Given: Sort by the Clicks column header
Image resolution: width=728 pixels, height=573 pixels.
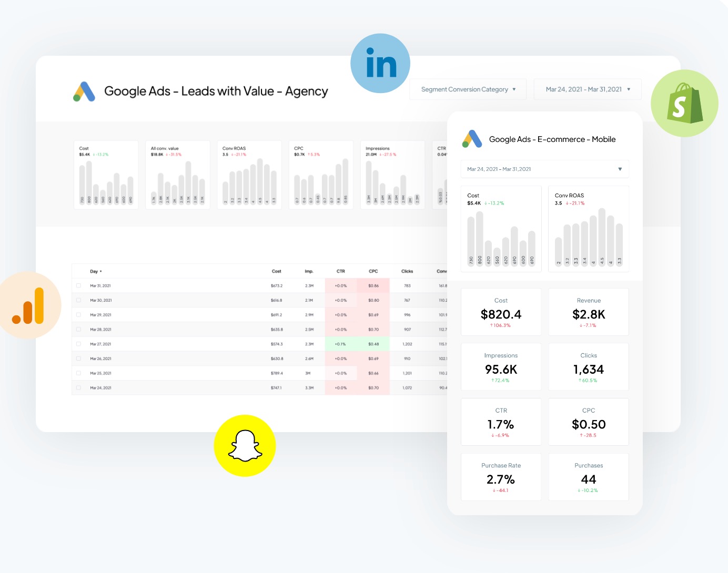Looking at the screenshot, I should point(407,271).
